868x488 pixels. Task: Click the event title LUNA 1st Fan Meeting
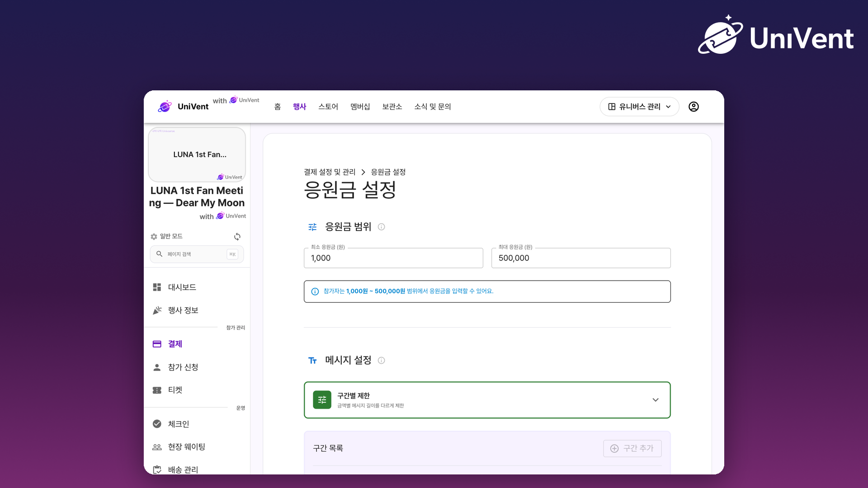[197, 197]
